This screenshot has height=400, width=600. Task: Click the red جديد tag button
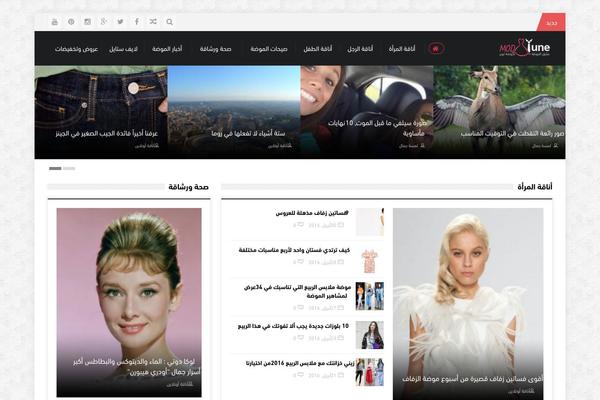[551, 23]
